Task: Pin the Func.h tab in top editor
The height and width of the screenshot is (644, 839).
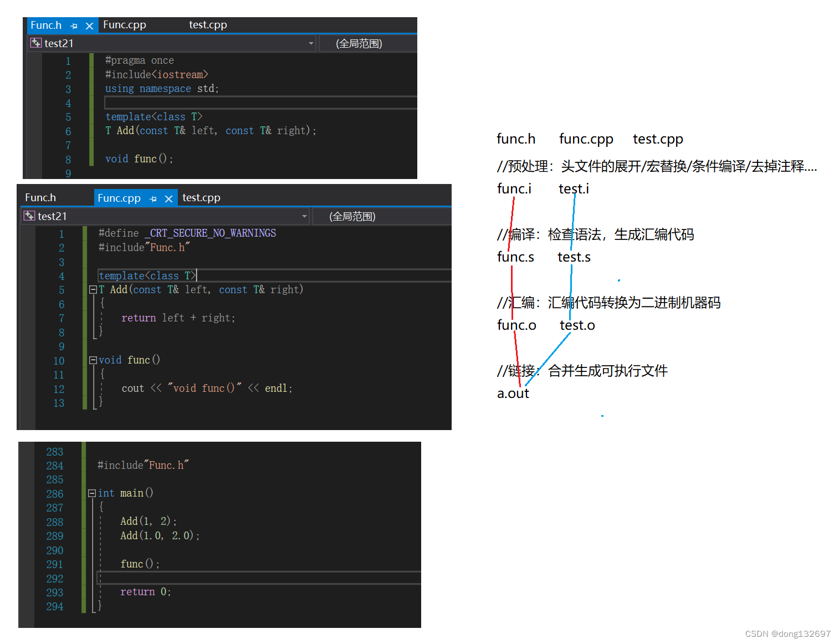Action: click(x=74, y=26)
